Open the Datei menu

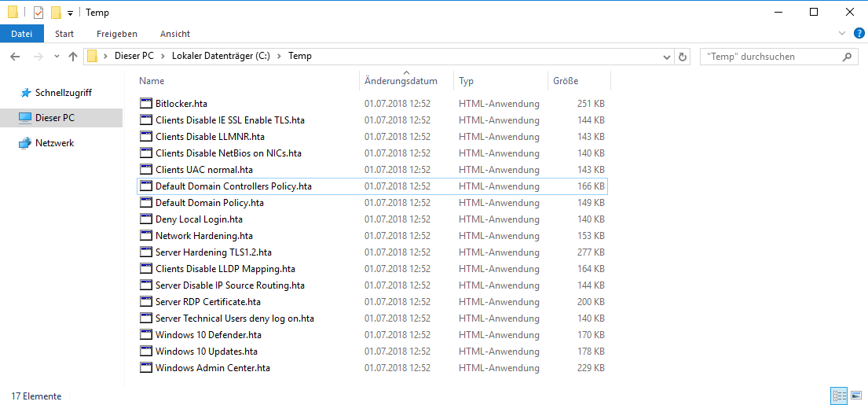click(21, 34)
